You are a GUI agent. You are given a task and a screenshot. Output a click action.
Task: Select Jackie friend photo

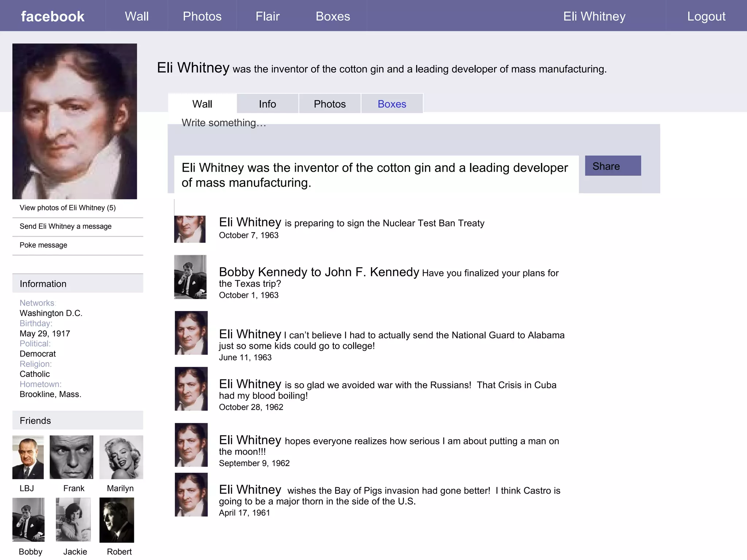pyautogui.click(x=73, y=520)
